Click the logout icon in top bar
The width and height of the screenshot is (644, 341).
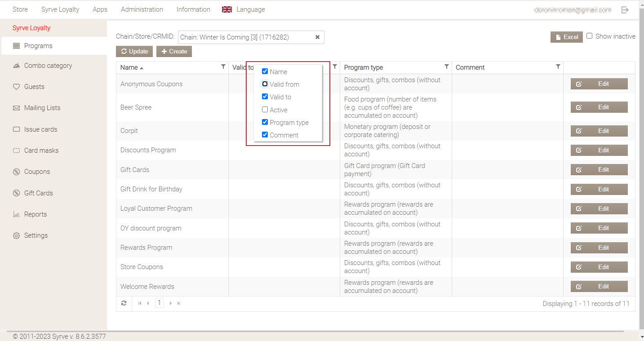tap(625, 10)
